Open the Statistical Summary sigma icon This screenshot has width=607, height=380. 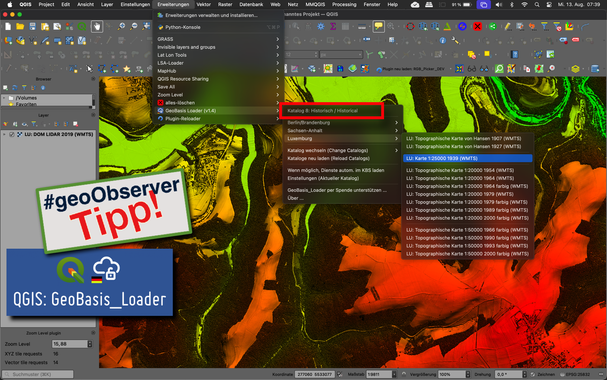pyautogui.click(x=333, y=26)
